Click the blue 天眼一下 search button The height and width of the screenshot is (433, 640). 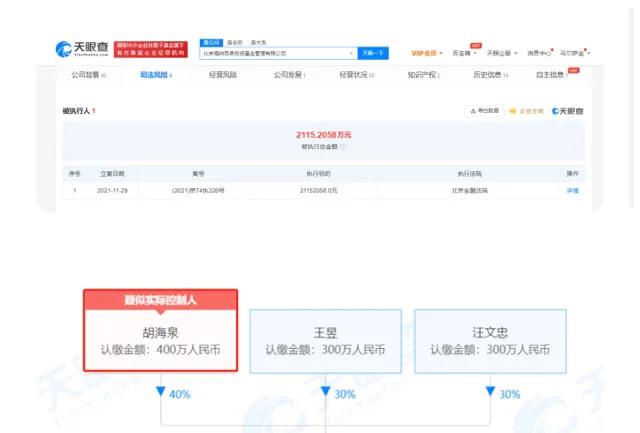pos(373,53)
